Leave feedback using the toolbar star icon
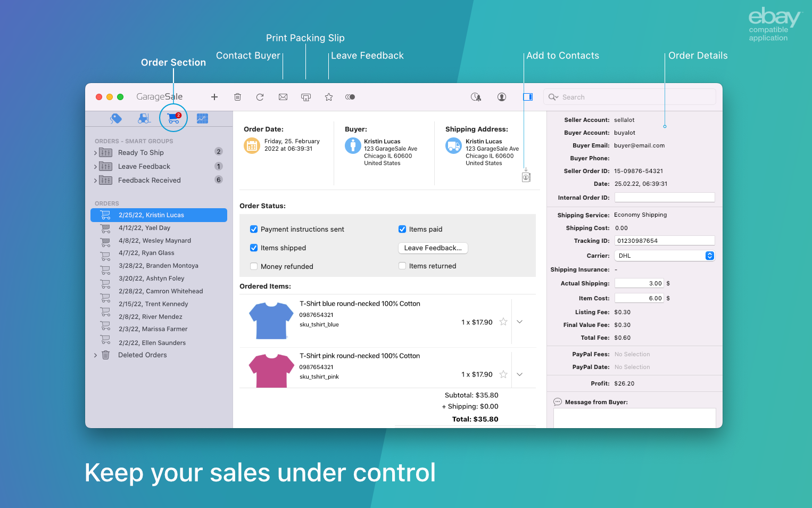This screenshot has width=812, height=508. [x=328, y=97]
